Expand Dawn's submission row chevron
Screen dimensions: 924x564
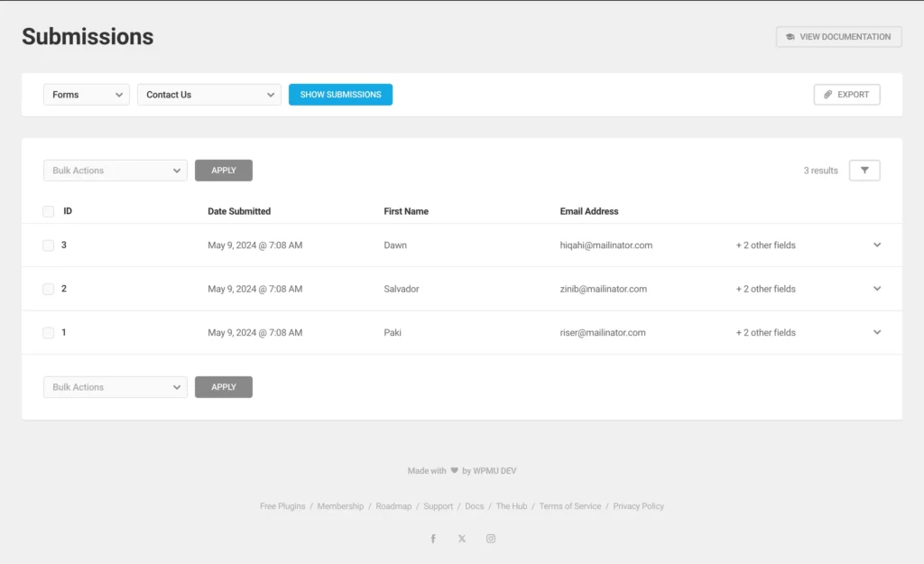click(x=877, y=245)
